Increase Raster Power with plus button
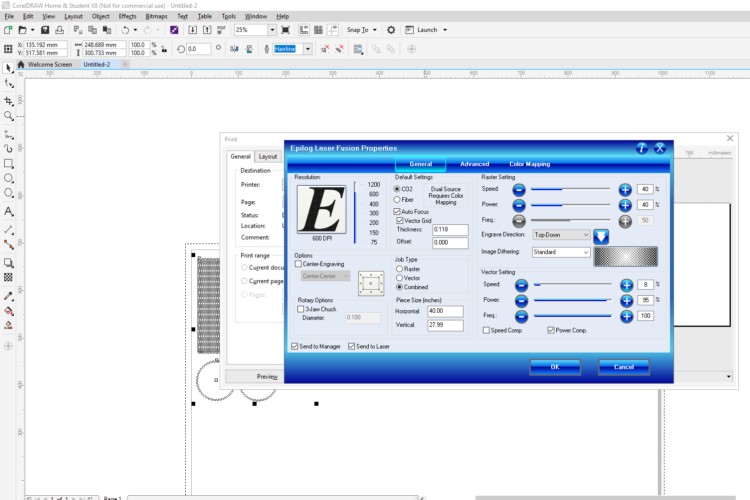This screenshot has height=500, width=750. point(625,205)
